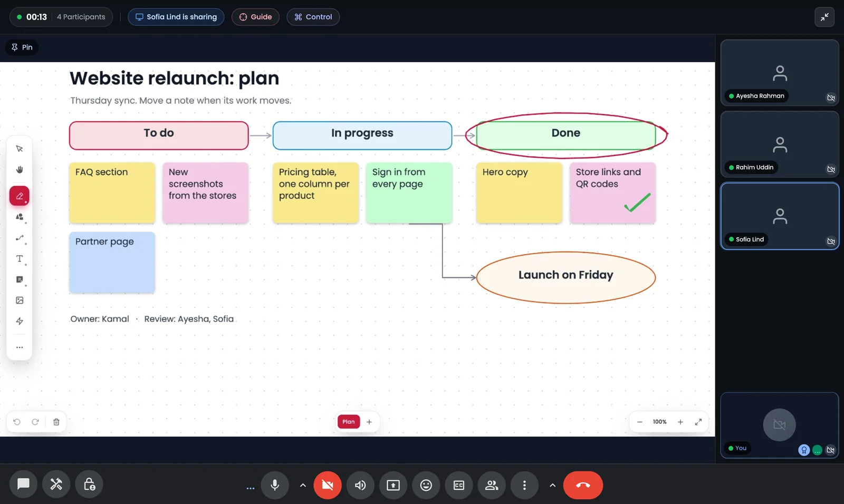Open more whiteboard tools ellipsis

pyautogui.click(x=20, y=347)
